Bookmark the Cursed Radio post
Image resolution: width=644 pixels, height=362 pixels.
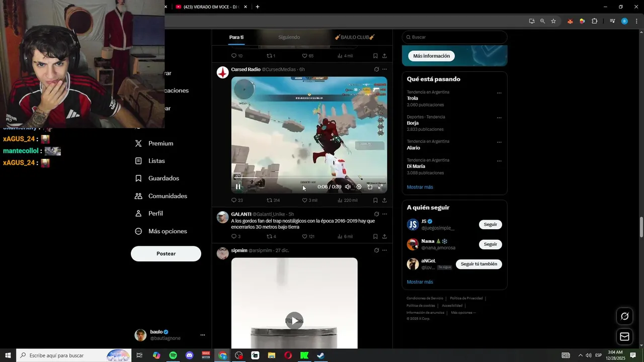tap(375, 200)
